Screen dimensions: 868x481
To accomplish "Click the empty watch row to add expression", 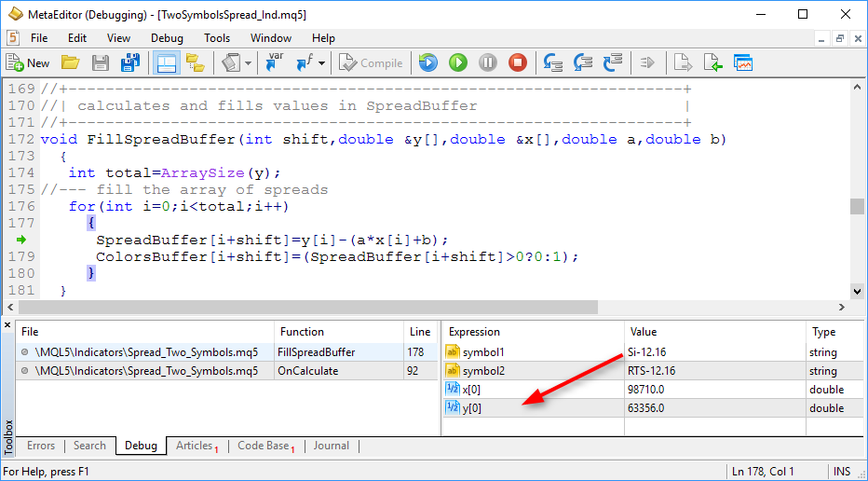I will click(653, 426).
